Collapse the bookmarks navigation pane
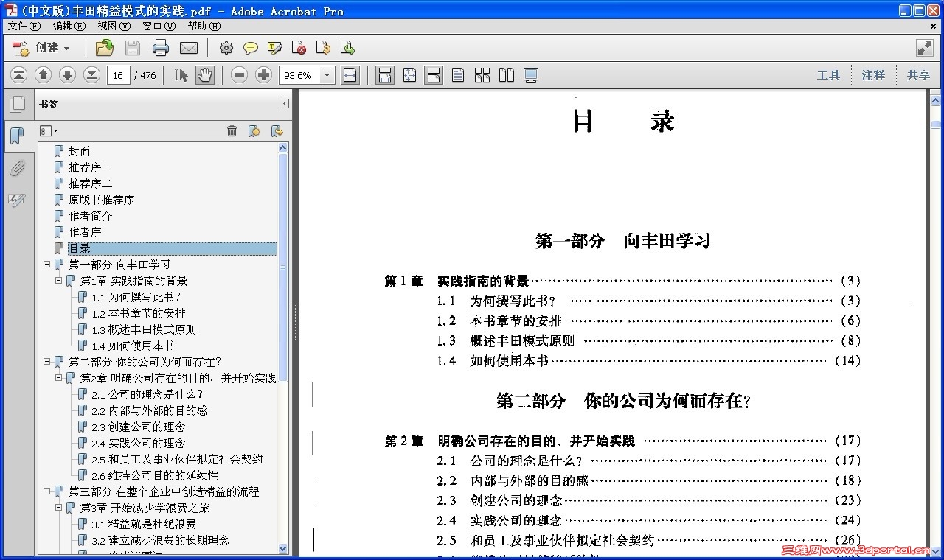Screen dimensions: 944x560 click(x=284, y=104)
